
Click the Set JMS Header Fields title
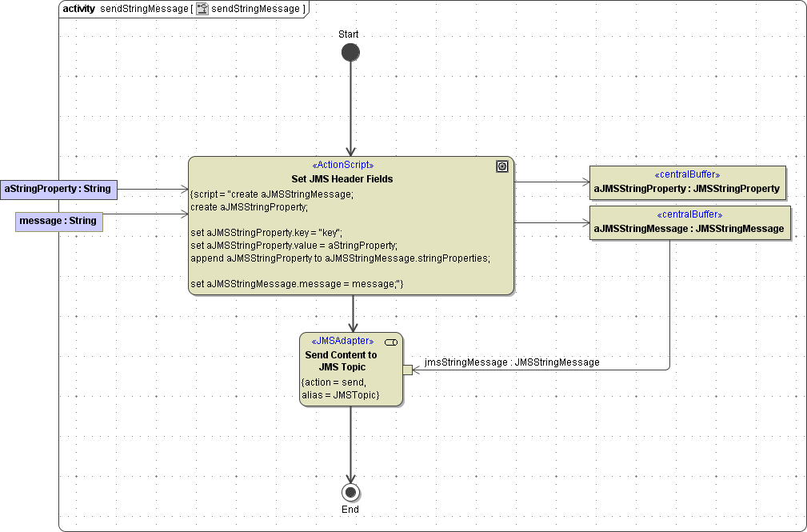coord(342,179)
